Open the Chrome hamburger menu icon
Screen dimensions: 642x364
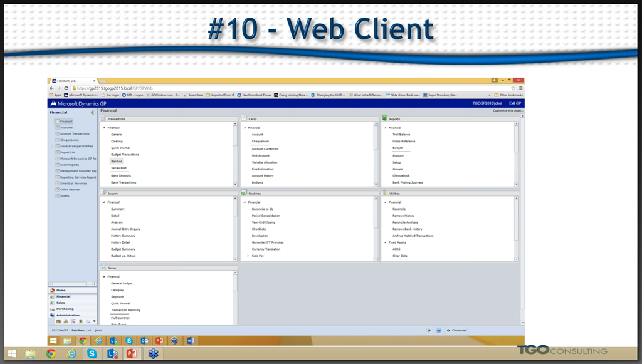coord(520,88)
